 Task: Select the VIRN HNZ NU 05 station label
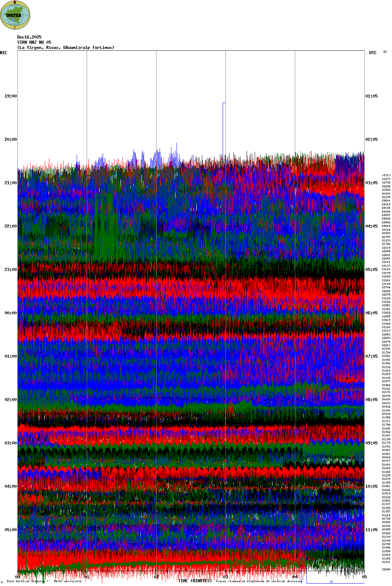34,42
